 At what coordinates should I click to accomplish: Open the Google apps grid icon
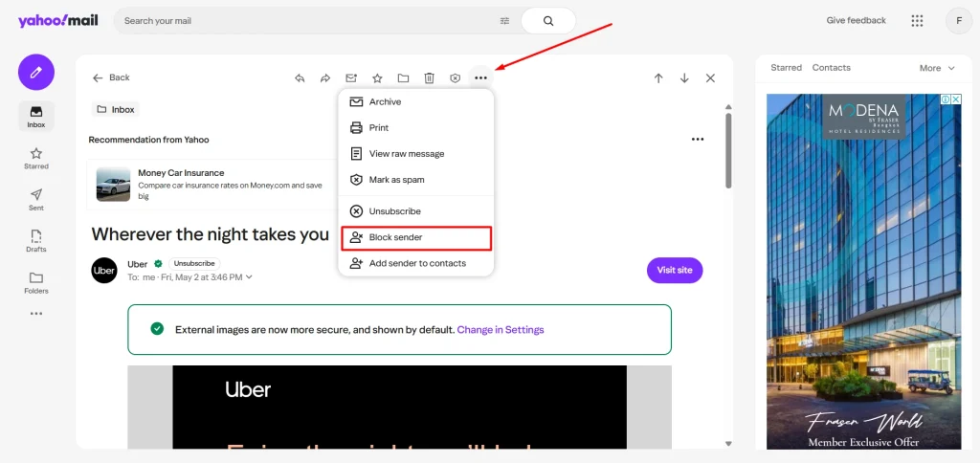[x=917, y=21]
